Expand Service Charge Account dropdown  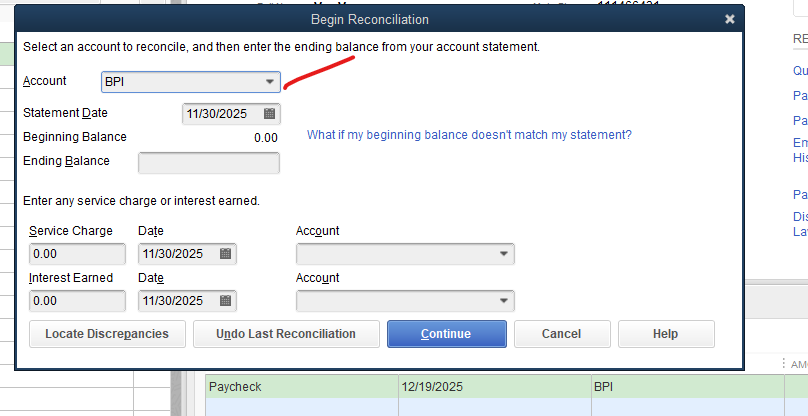(x=503, y=254)
